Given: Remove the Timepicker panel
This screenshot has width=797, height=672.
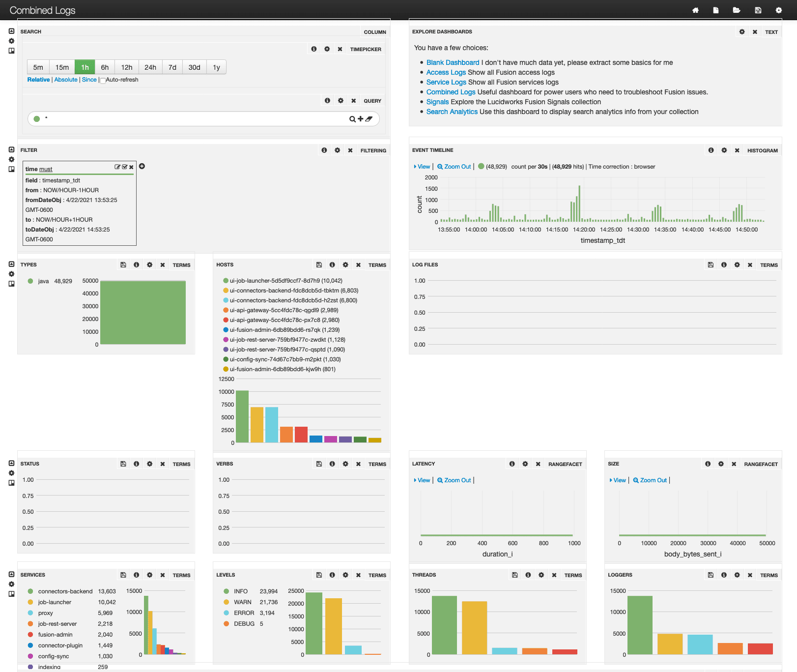Looking at the screenshot, I should [x=340, y=49].
